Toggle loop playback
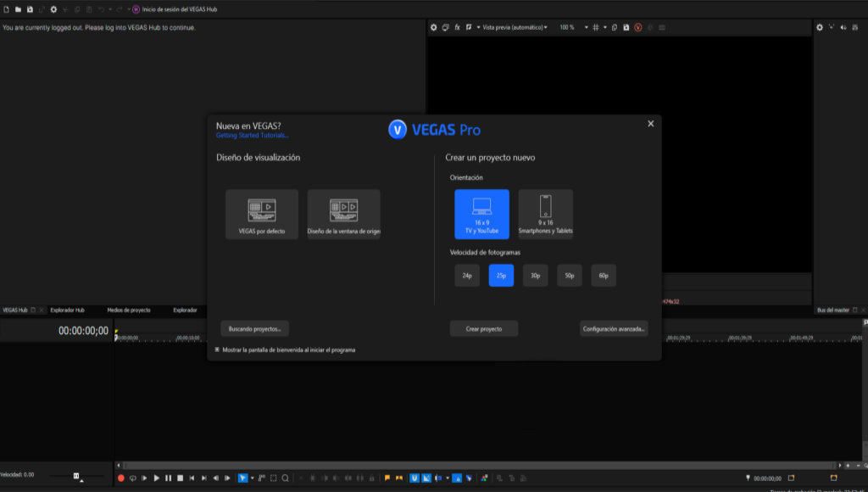 tap(133, 478)
